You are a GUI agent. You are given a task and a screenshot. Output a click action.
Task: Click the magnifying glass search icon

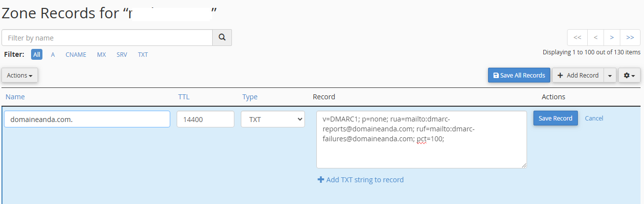(x=222, y=38)
